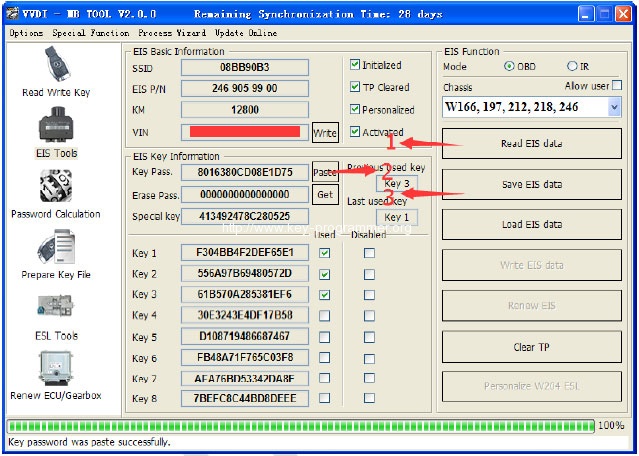
Task: Click the Special key input field
Action: click(245, 216)
